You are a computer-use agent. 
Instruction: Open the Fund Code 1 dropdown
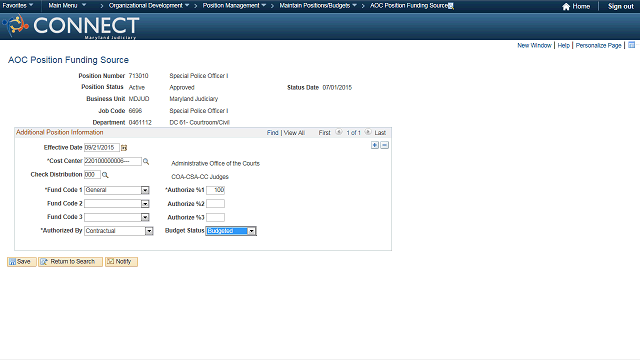(x=145, y=190)
